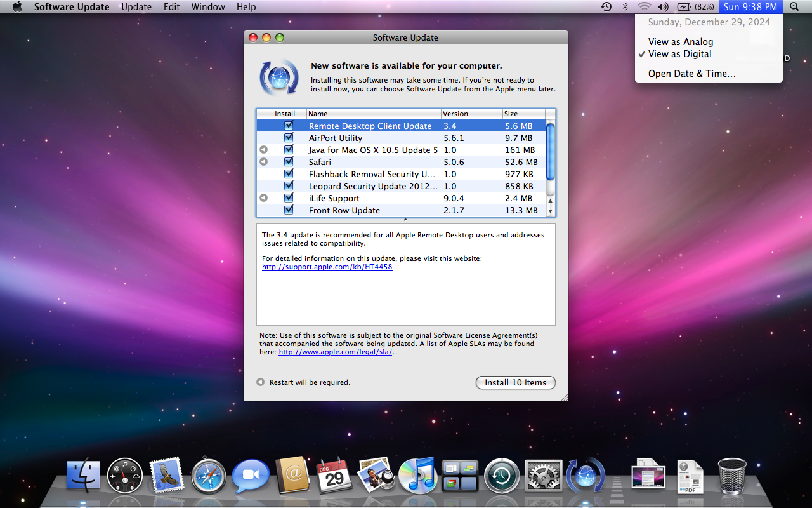Uncheck Remote Desktop Client Update checkbox

[289, 126]
